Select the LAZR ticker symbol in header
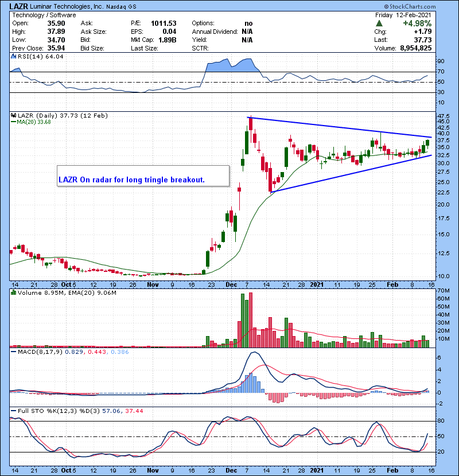Viewport: 459px width, 476px height. click(18, 6)
